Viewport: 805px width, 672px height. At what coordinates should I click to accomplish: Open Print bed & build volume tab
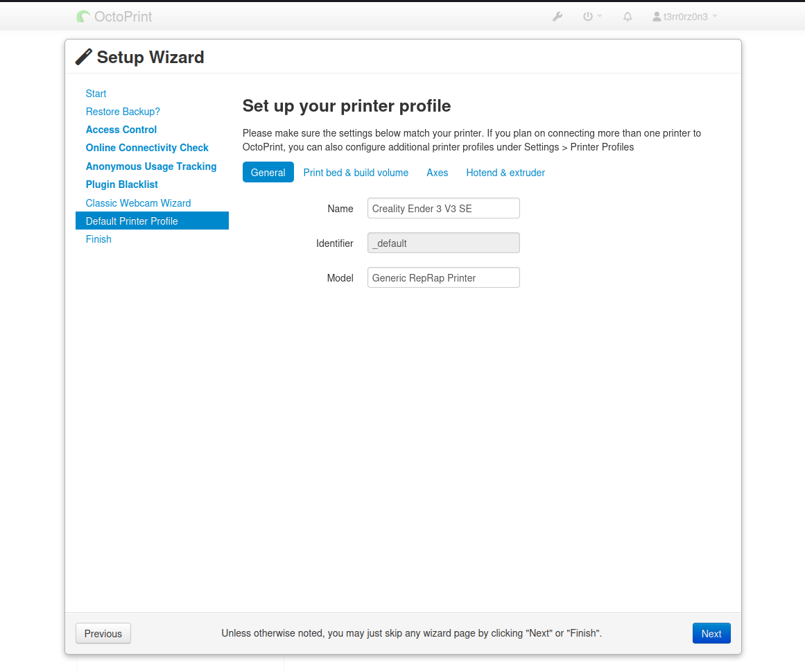tap(356, 173)
